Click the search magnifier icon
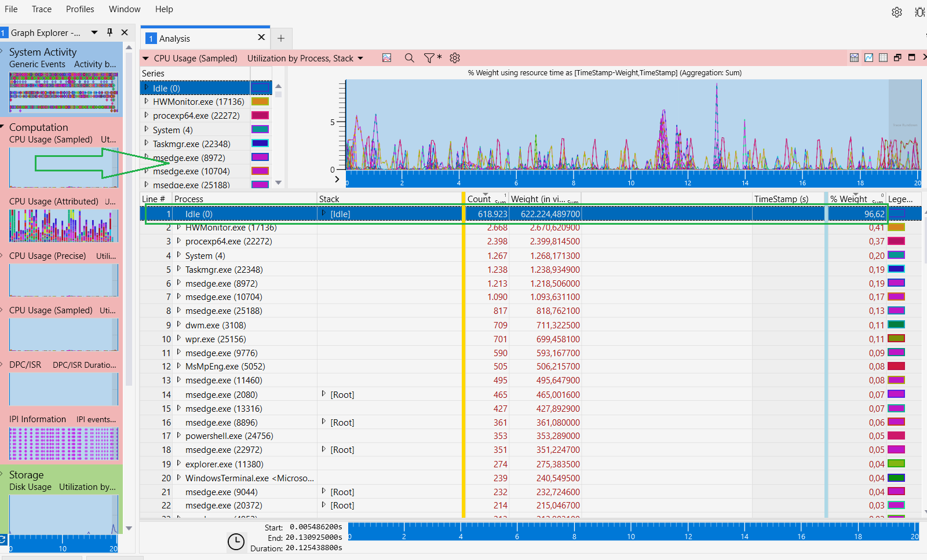Viewport: 927px width, 560px height. 409,58
